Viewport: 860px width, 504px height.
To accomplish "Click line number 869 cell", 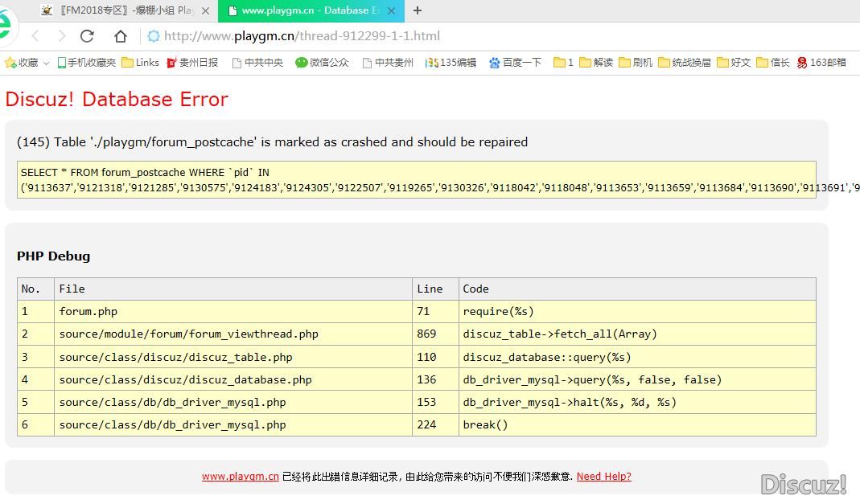I will click(x=435, y=334).
